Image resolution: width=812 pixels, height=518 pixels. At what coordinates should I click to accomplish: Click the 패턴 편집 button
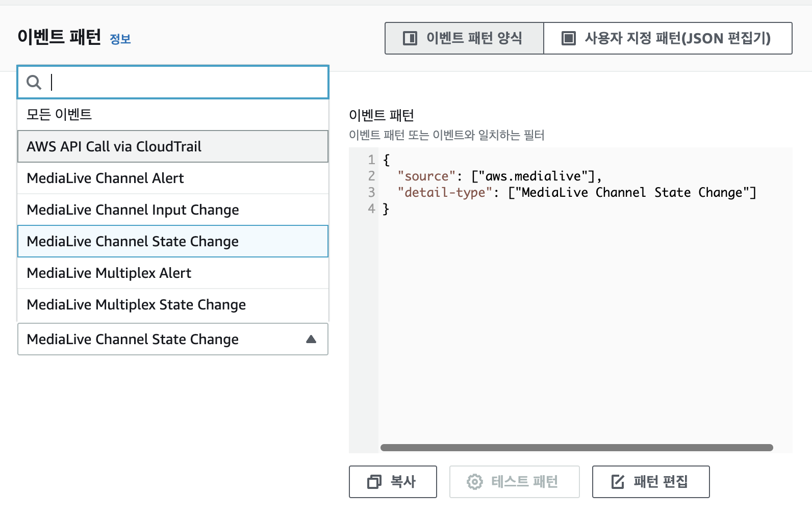(651, 482)
